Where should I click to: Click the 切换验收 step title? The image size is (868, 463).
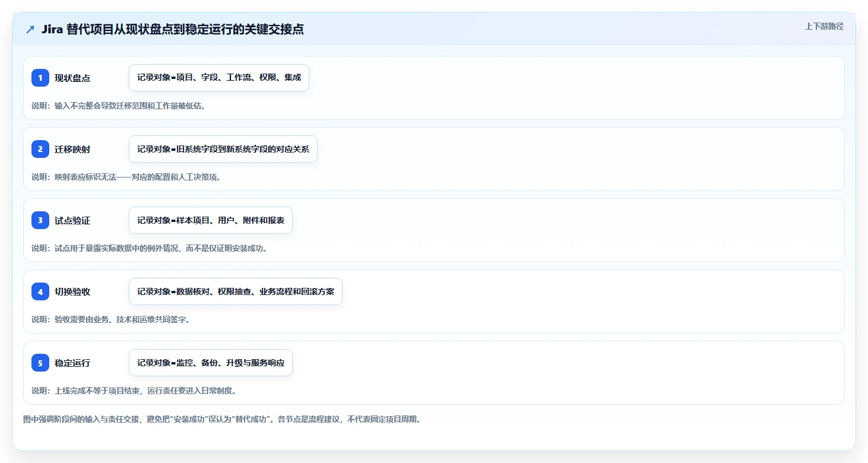click(x=72, y=291)
